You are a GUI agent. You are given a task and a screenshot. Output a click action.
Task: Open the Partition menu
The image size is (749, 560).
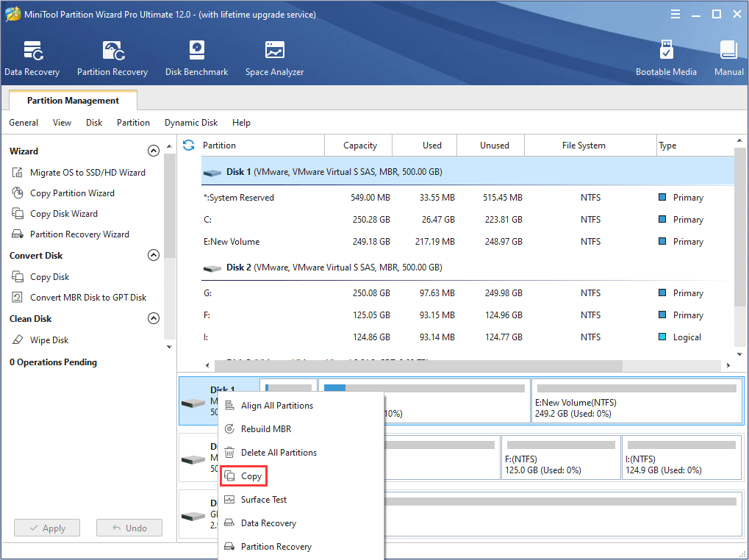point(133,123)
